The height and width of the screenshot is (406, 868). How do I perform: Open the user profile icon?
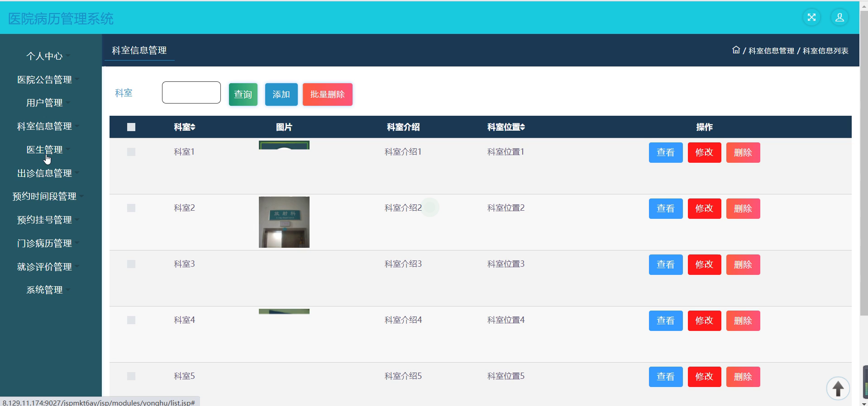tap(839, 18)
